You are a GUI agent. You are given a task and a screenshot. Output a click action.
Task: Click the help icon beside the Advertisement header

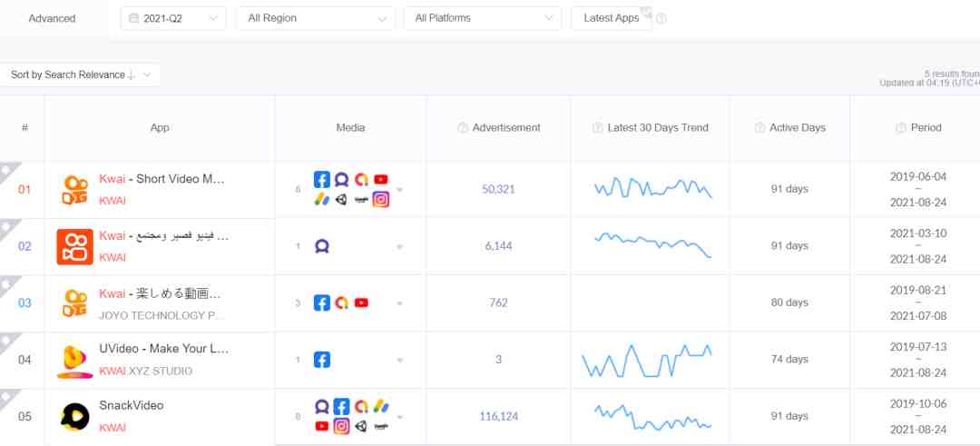click(x=463, y=127)
